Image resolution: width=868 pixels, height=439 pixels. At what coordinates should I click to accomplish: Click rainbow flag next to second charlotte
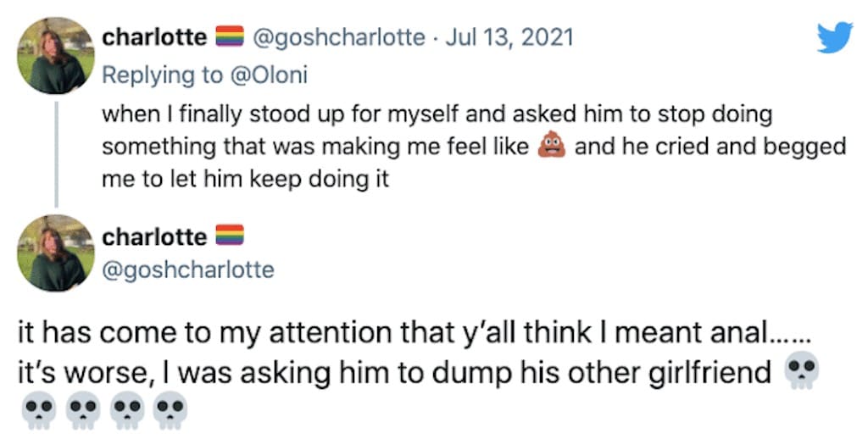pyautogui.click(x=230, y=236)
